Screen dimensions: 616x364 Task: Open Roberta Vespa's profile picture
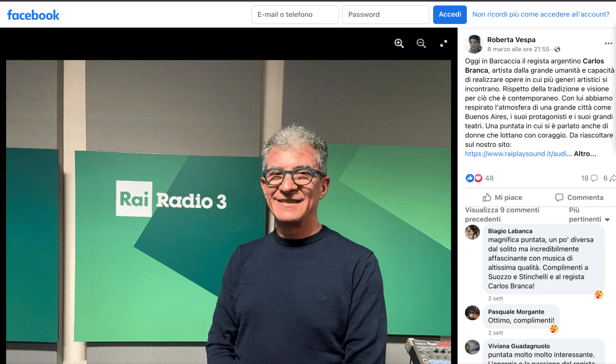tap(474, 44)
